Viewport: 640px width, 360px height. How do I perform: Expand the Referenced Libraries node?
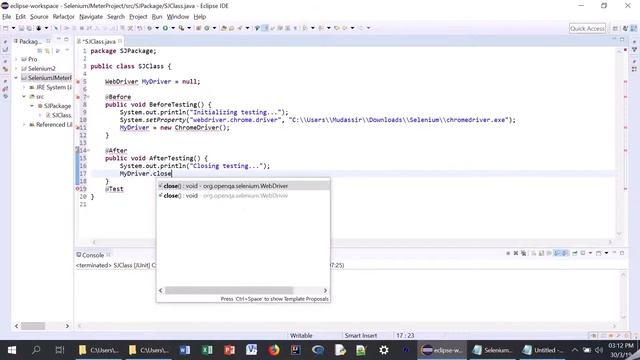tap(24, 124)
